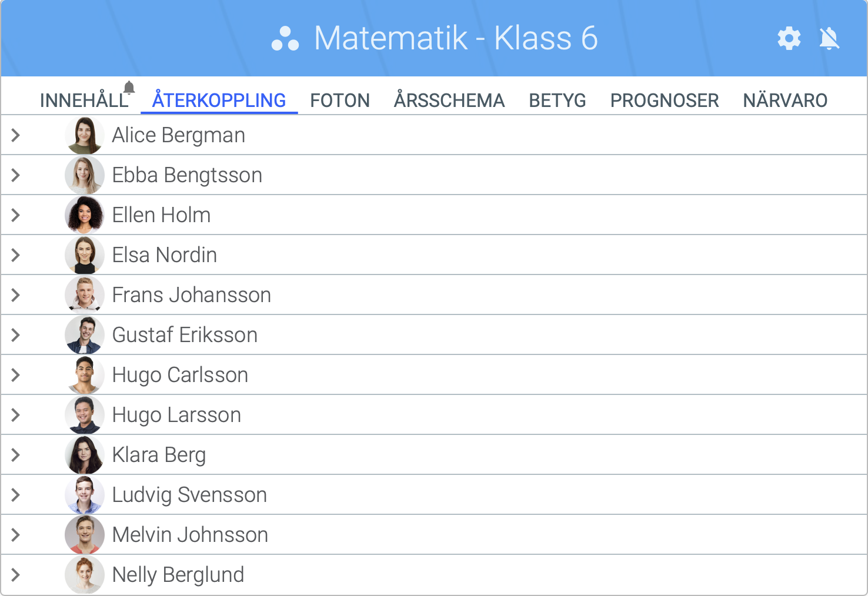Image resolution: width=868 pixels, height=596 pixels.
Task: Click Ebba Bengtsson's profile photo
Action: [x=85, y=175]
